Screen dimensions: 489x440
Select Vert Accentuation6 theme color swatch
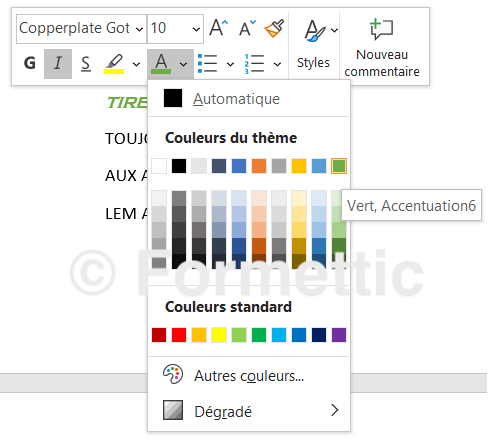pyautogui.click(x=339, y=166)
